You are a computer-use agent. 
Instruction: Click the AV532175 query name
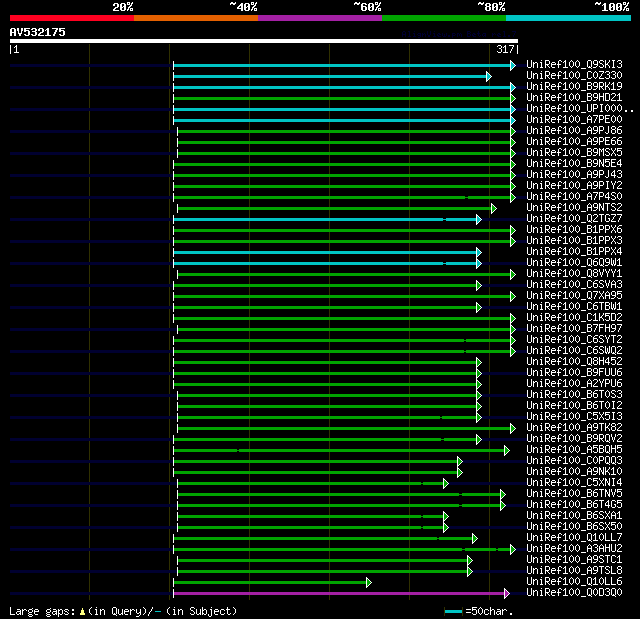pos(38,32)
